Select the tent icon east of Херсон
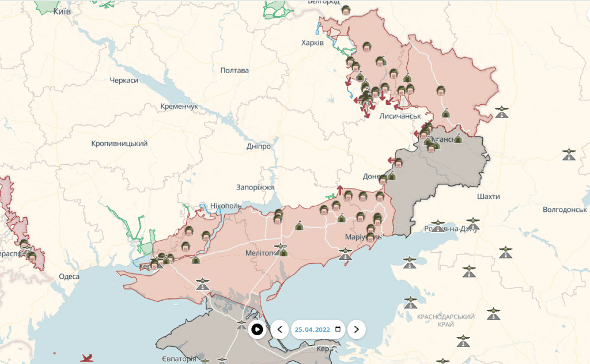Viewport: 590px width, 364px height. [x=196, y=259]
